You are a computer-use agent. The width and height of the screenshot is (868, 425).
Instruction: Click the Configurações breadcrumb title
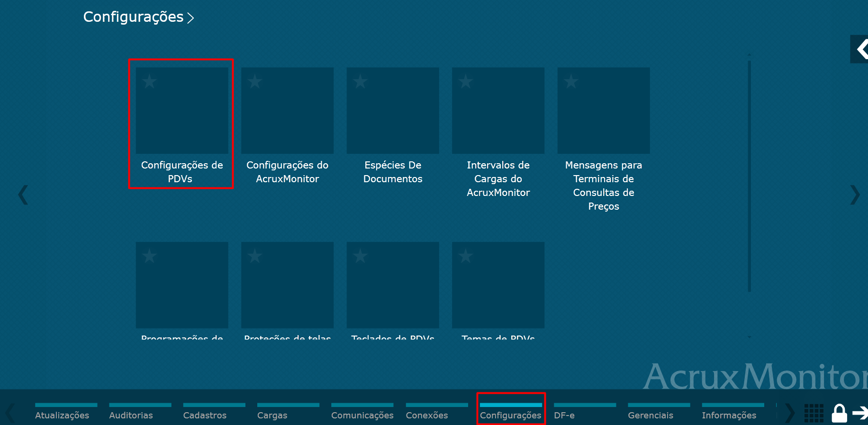[133, 18]
